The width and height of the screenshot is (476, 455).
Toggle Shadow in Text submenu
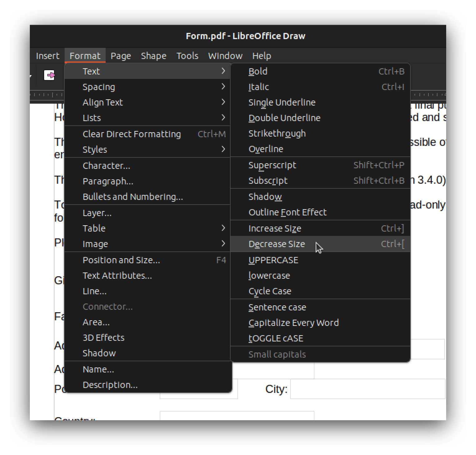(x=320, y=197)
